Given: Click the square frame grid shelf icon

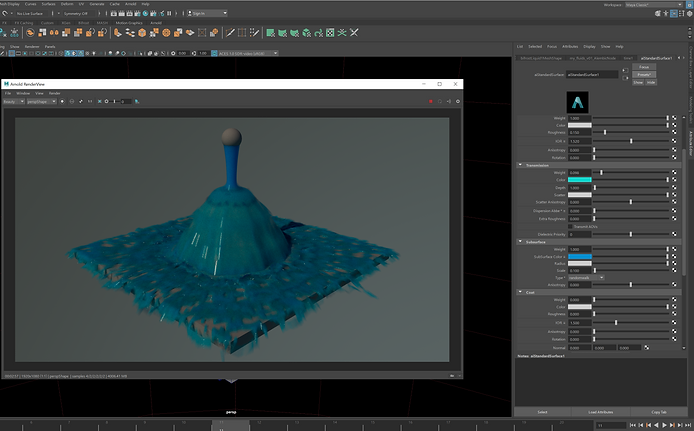Looking at the screenshot, I should click(x=242, y=33).
